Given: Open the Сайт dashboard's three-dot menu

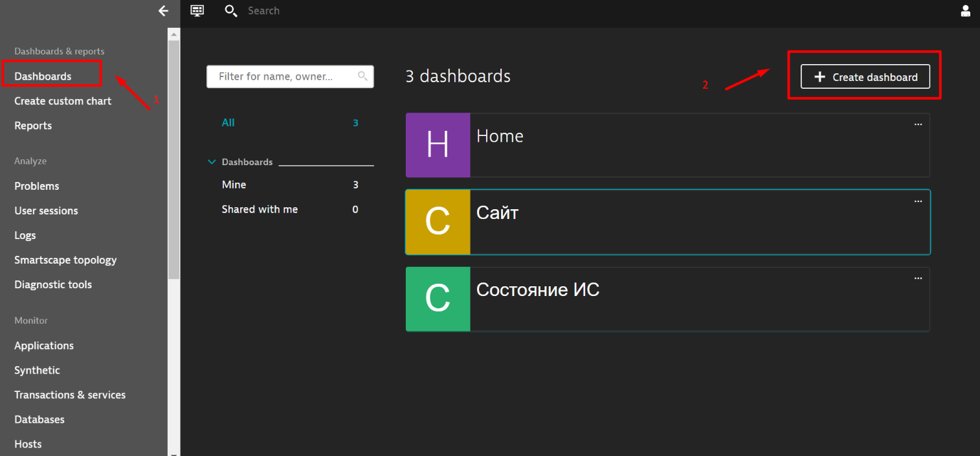Looking at the screenshot, I should (917, 201).
